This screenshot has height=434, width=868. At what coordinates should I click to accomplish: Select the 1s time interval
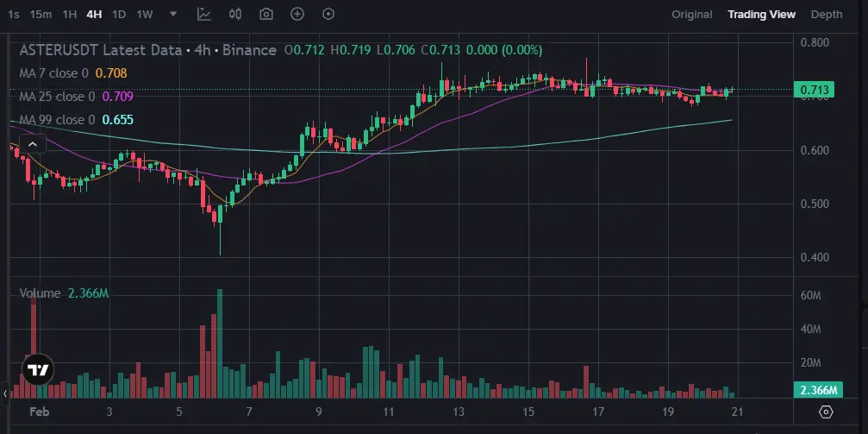[x=13, y=15]
